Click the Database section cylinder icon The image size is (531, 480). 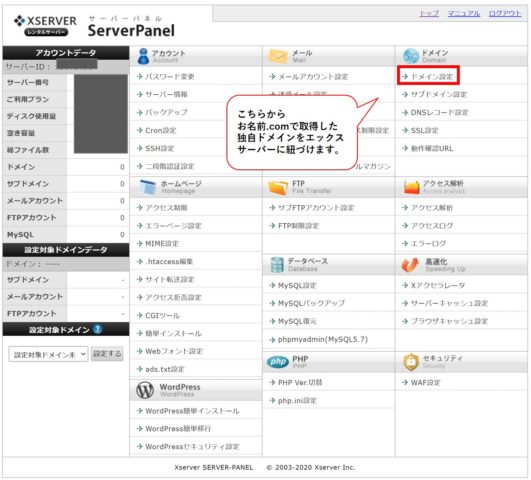277,265
